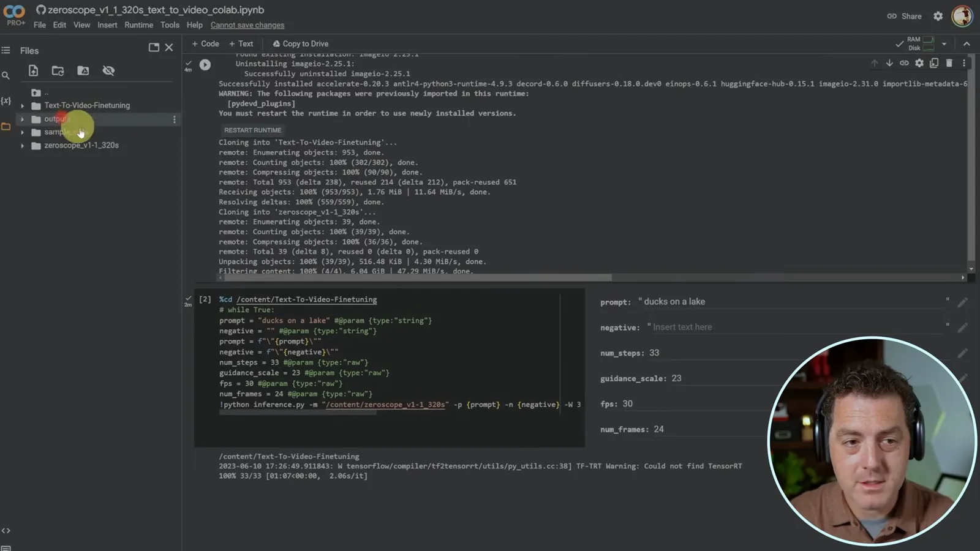This screenshot has width=980, height=551.
Task: Add a Code cell
Action: pyautogui.click(x=205, y=43)
